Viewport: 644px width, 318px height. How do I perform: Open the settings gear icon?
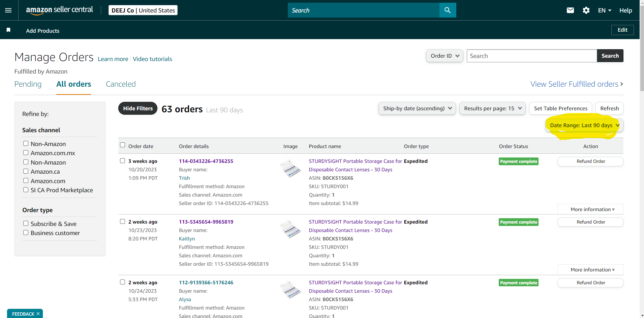586,10
